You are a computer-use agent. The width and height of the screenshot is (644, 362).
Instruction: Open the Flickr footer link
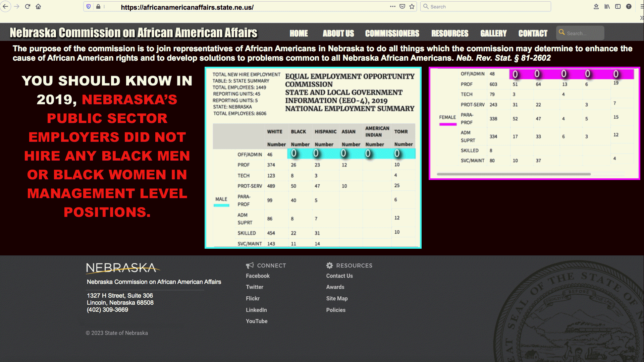tap(253, 298)
